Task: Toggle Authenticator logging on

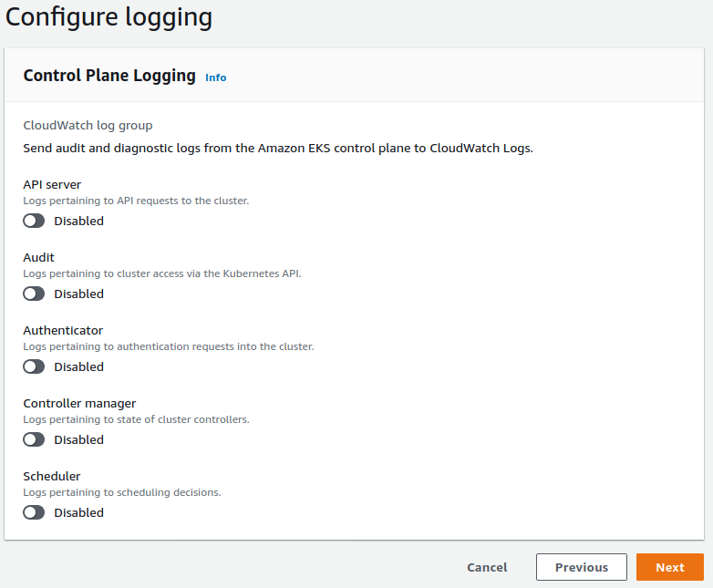Action: click(x=34, y=366)
